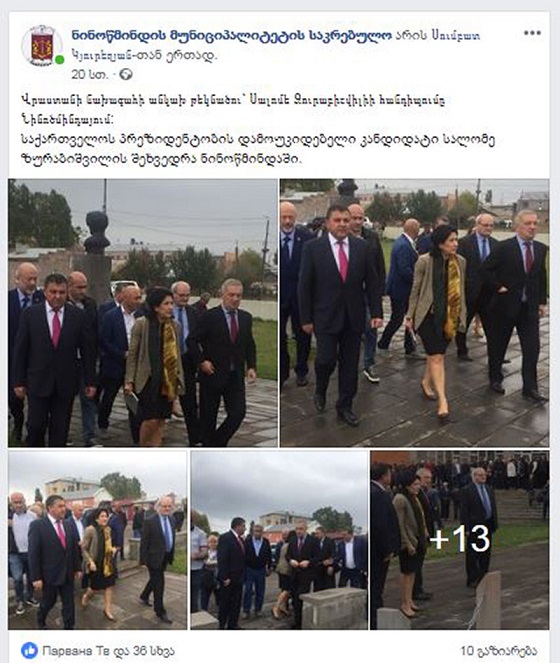Open the bottom-left photo thumbnail
The width and height of the screenshot is (560, 663).
[x=98, y=540]
